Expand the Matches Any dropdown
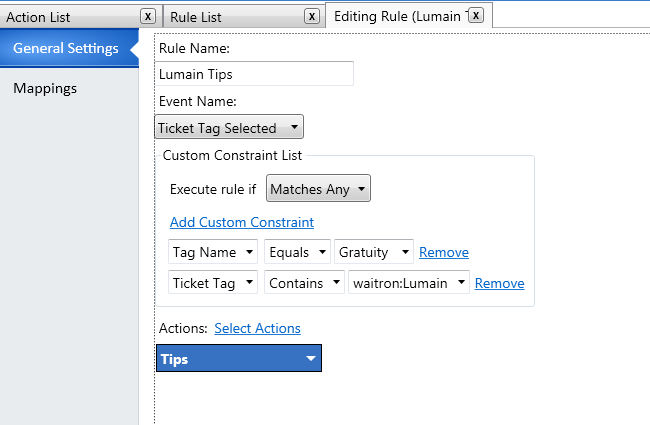This screenshot has width=650, height=425. click(x=318, y=189)
